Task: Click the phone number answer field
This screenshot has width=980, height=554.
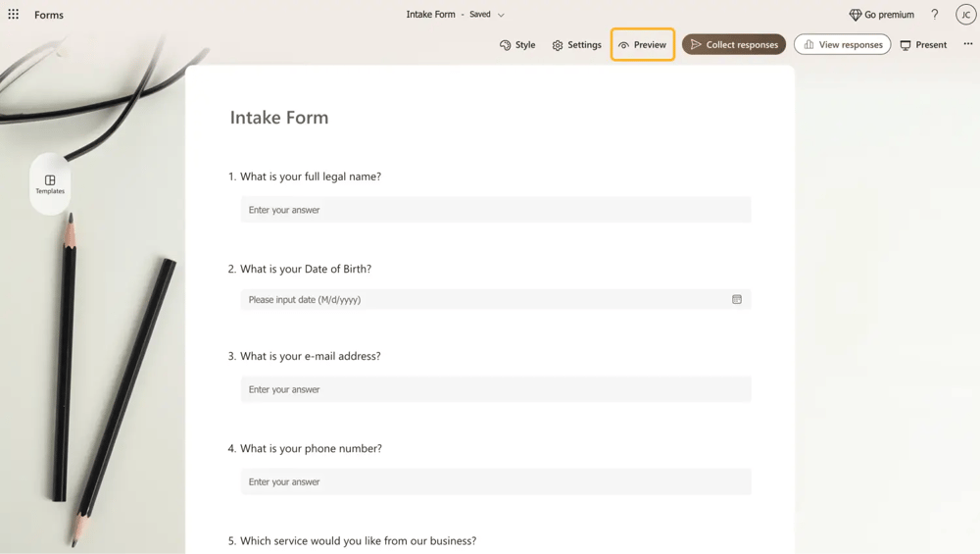Action: point(496,481)
